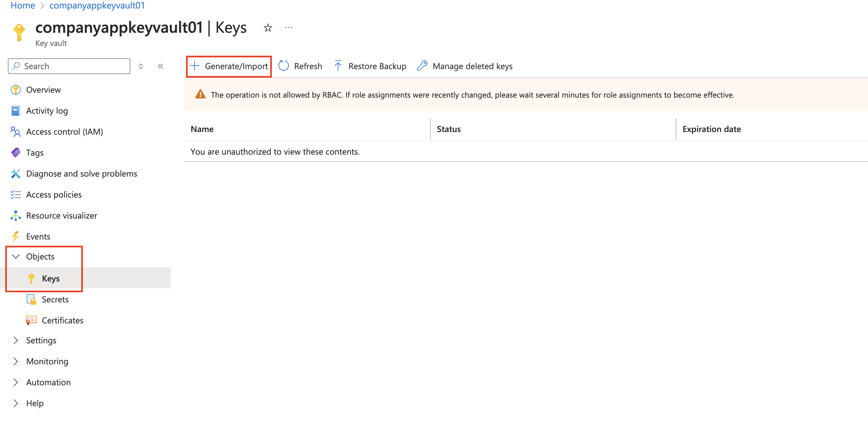Open Resource visualizer menu item
Screen dimensions: 868x422
point(62,216)
